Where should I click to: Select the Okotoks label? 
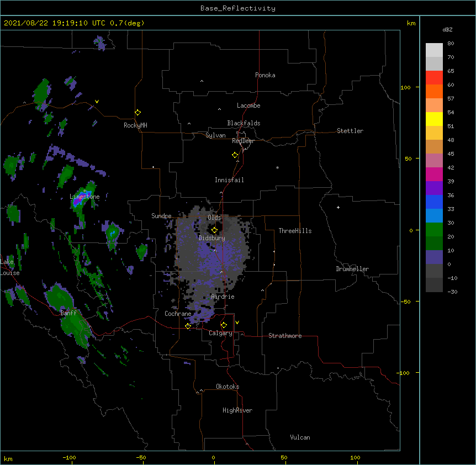228,387
